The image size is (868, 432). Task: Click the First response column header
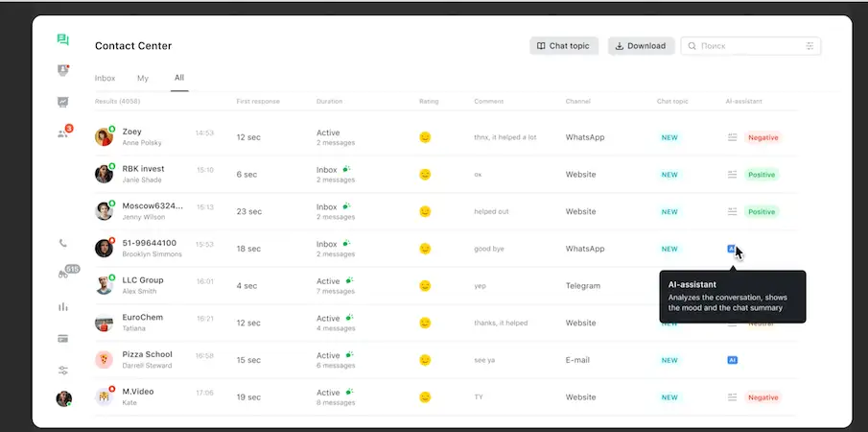point(258,102)
